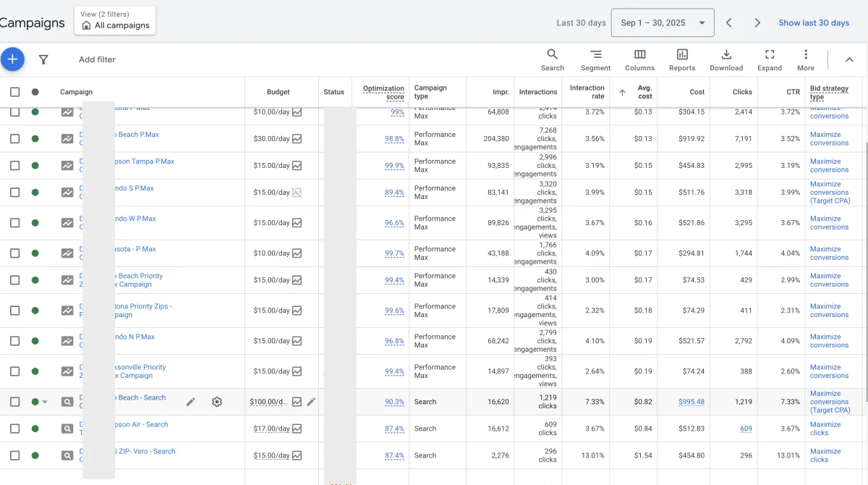Sort by the Optimization score column header
Viewport: 868px width, 485px height.
pyautogui.click(x=383, y=92)
